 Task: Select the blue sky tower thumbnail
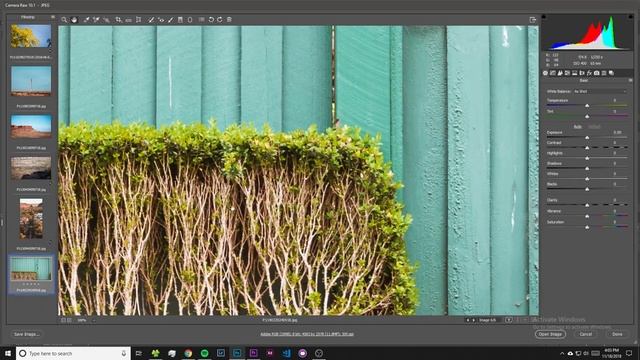(x=31, y=81)
